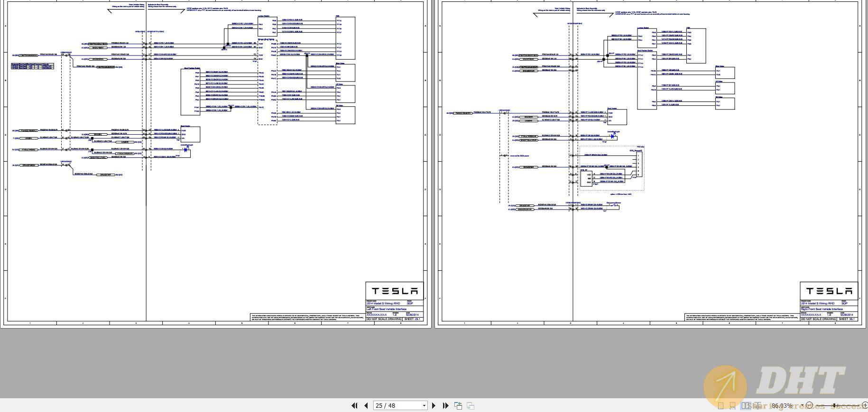The image size is (868, 412).
Task: Click 'Left Front Seat Vehicle Interface' title text
Action: point(387,309)
